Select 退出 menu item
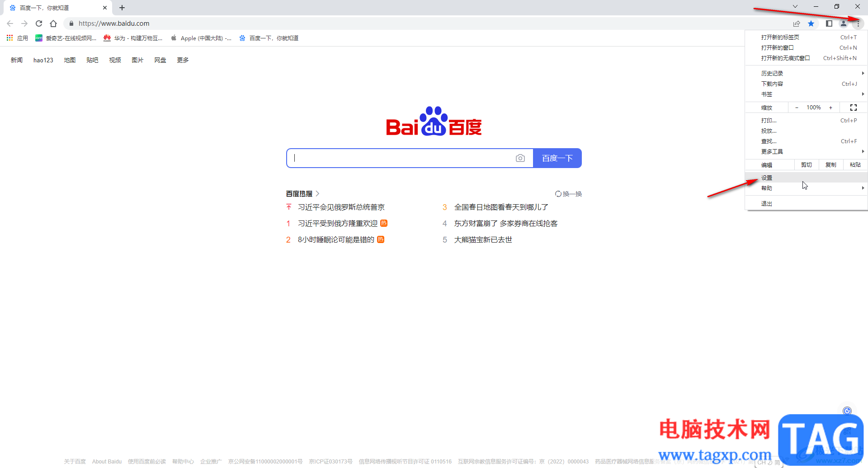 pos(806,203)
